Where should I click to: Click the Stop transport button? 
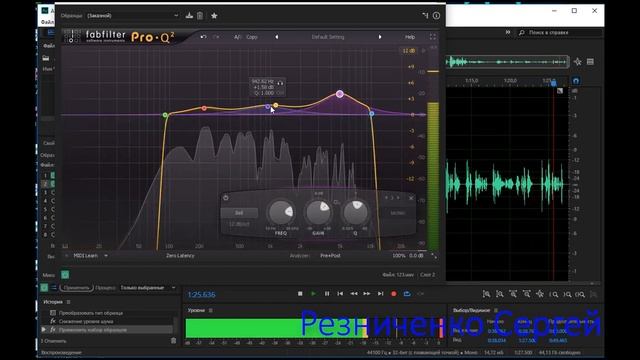[x=300, y=293]
